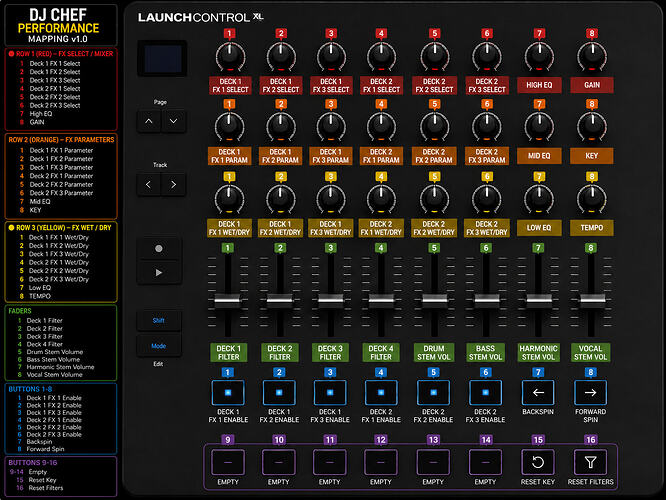
Task: Click the Deck 1 Filter fader handle
Action: (x=227, y=300)
